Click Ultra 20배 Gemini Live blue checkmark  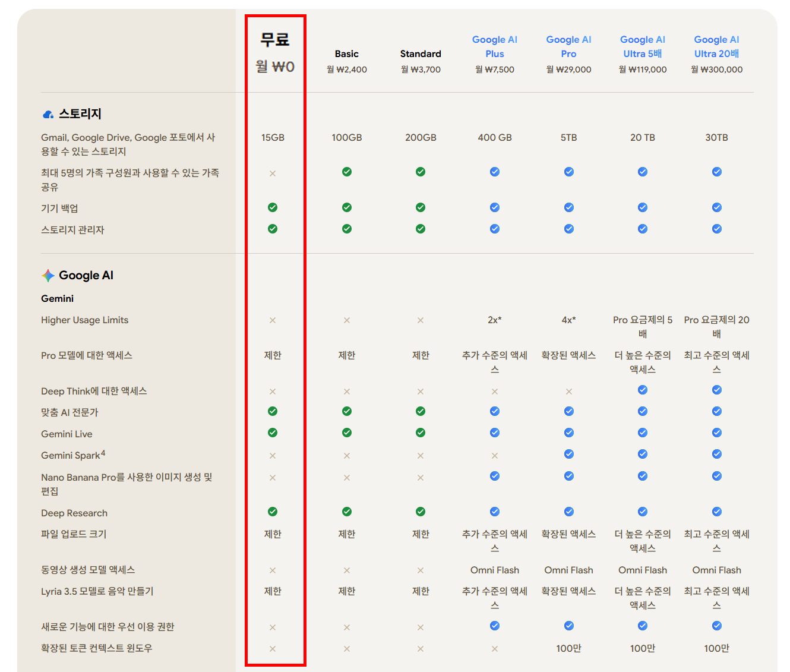click(x=717, y=433)
